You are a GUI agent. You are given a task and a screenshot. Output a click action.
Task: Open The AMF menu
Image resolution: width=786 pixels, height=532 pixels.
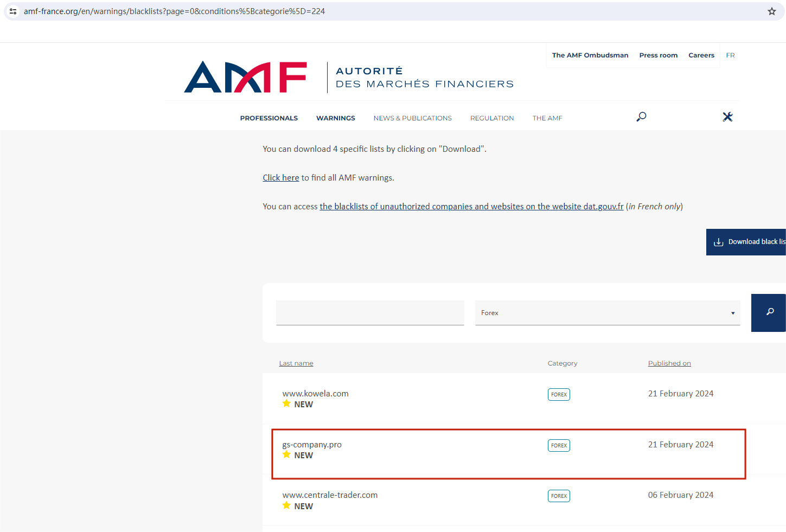click(x=547, y=118)
